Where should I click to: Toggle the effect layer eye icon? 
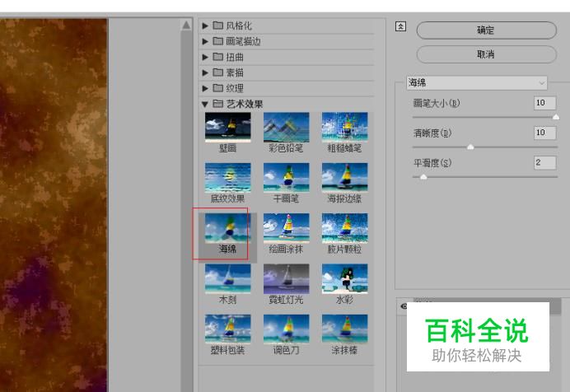click(x=404, y=306)
